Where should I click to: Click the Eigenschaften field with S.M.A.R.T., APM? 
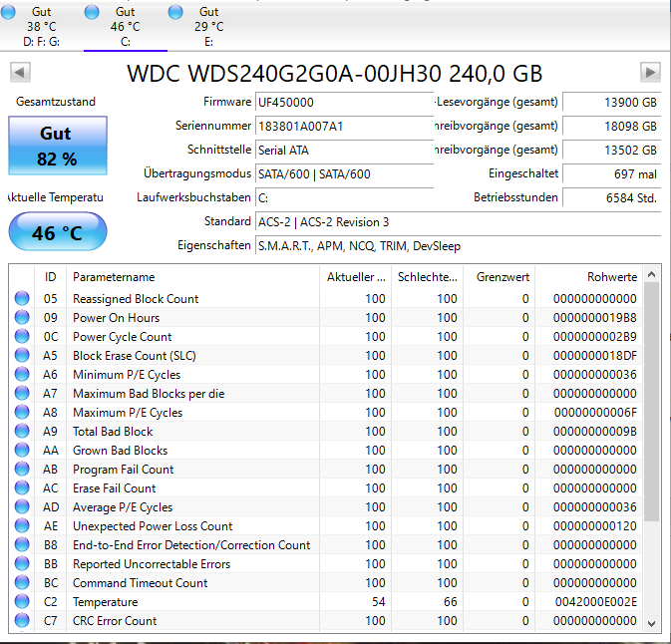click(x=458, y=246)
